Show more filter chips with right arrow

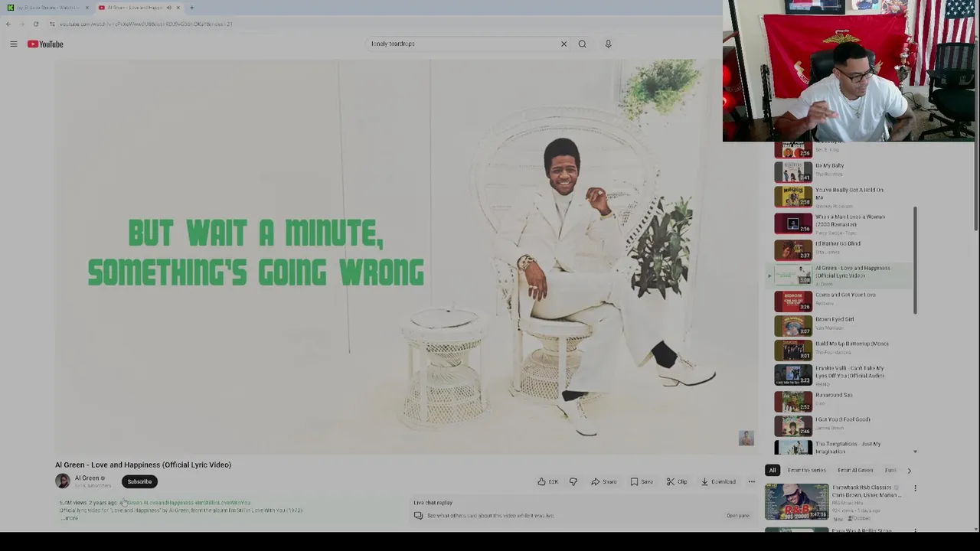(x=909, y=471)
